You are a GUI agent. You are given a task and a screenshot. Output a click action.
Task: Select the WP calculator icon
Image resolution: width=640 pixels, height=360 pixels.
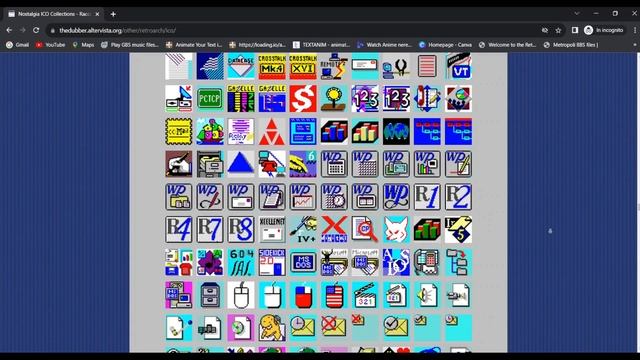334,164
